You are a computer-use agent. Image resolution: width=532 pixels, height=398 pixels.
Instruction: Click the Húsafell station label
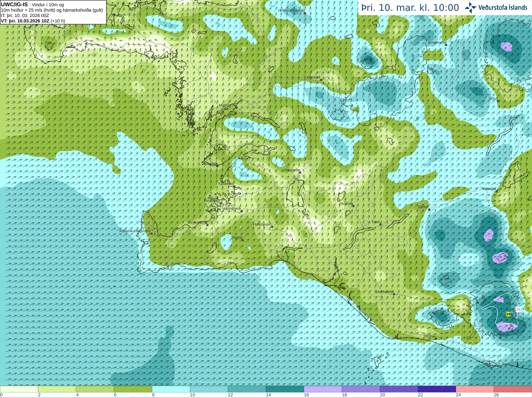313,77
